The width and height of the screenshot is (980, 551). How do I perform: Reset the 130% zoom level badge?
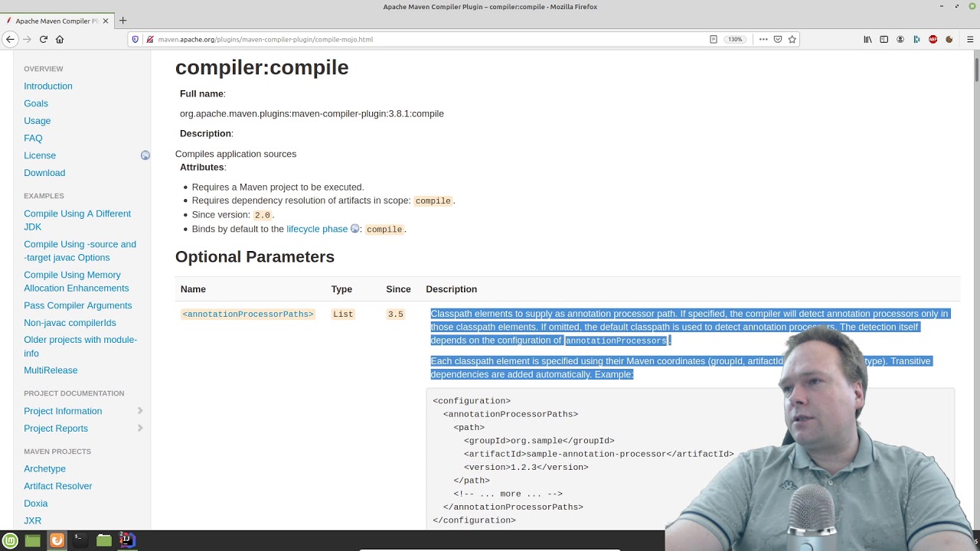735,39
